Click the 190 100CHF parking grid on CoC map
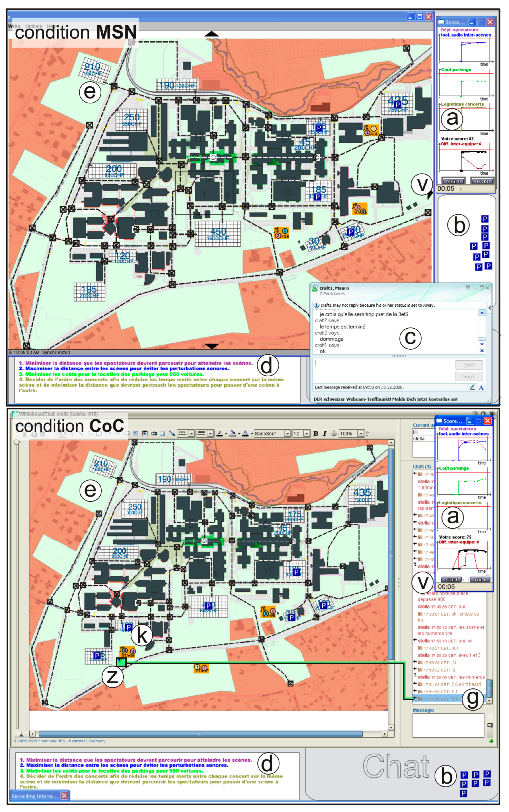Image resolution: width=509 pixels, height=812 pixels. click(x=173, y=479)
